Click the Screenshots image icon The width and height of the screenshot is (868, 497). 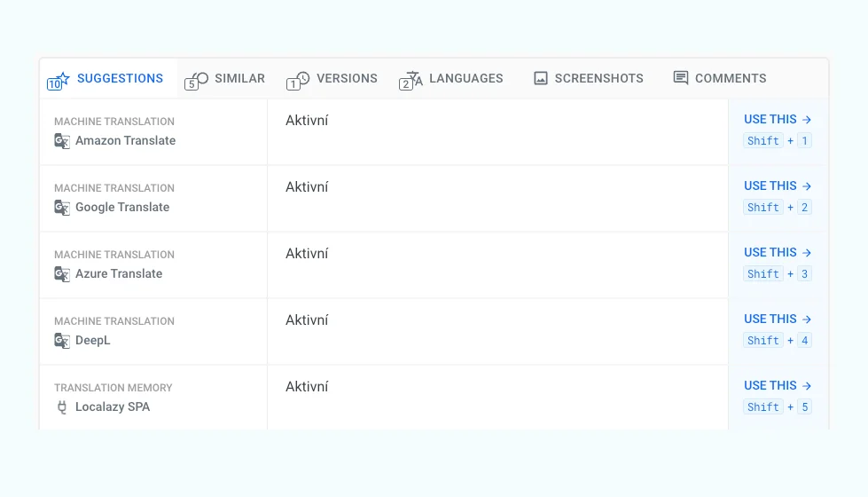click(541, 78)
